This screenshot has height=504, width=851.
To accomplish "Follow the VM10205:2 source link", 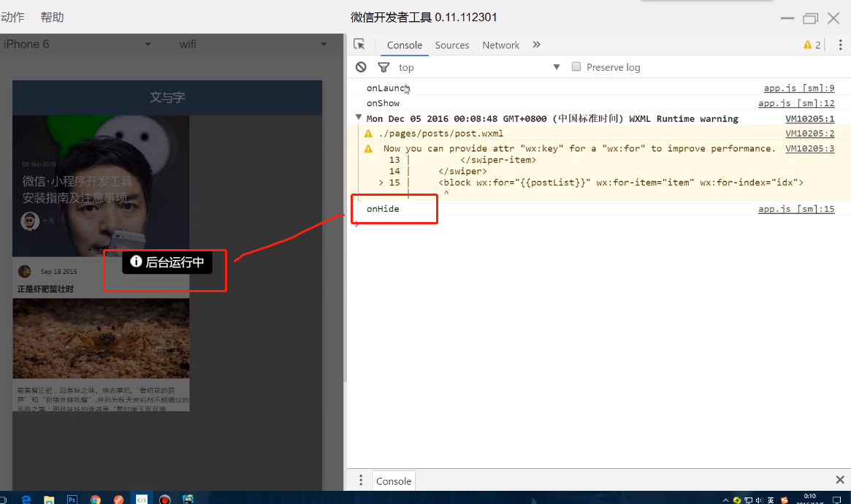I will (x=810, y=134).
